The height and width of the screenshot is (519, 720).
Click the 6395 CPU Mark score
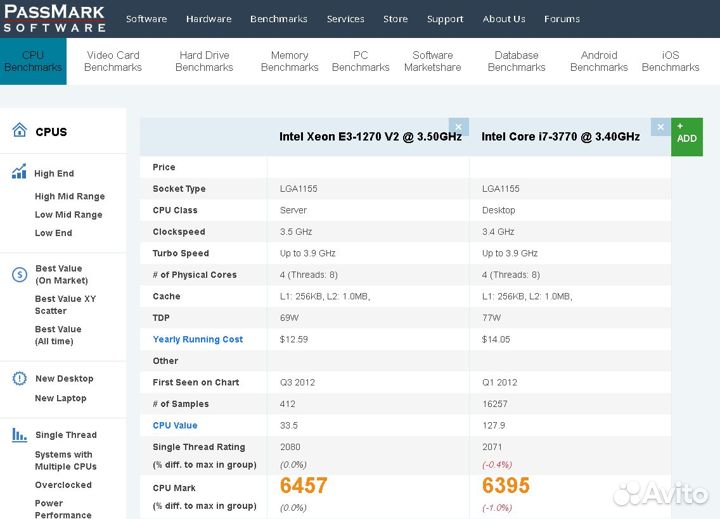506,485
